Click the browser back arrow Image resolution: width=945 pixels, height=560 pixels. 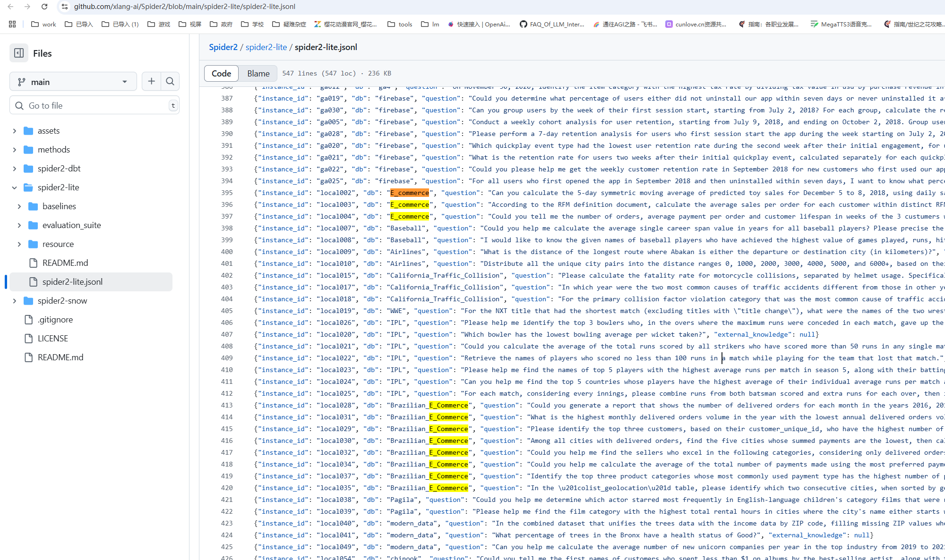point(10,7)
